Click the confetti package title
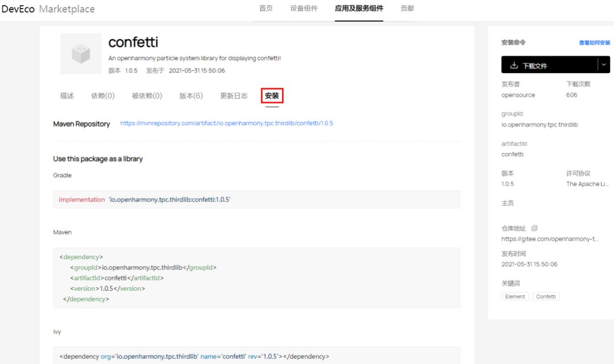The image size is (614, 364). [x=133, y=42]
